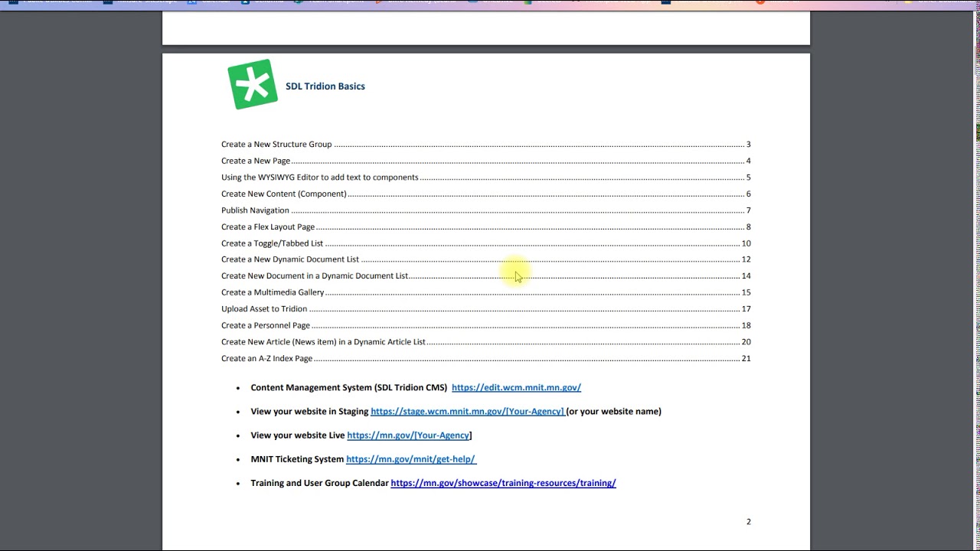The width and height of the screenshot is (980, 551).
Task: Open Publish Navigation contents entry
Action: (x=485, y=210)
